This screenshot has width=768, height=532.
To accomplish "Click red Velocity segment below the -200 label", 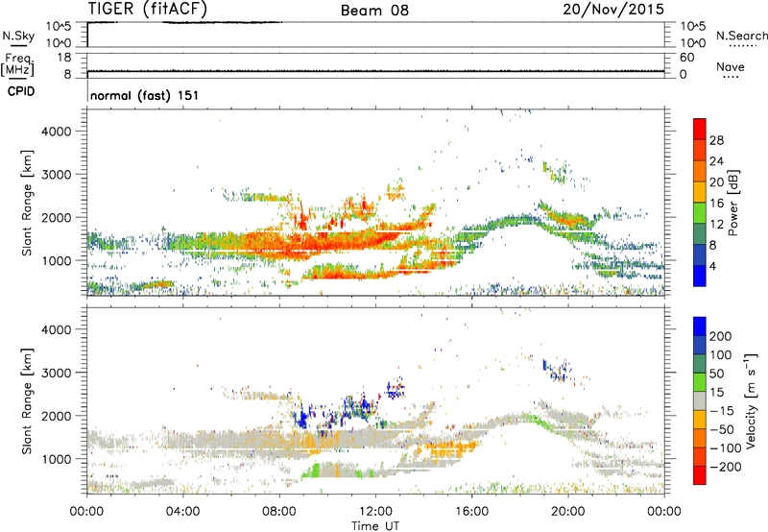I will pyautogui.click(x=700, y=475).
